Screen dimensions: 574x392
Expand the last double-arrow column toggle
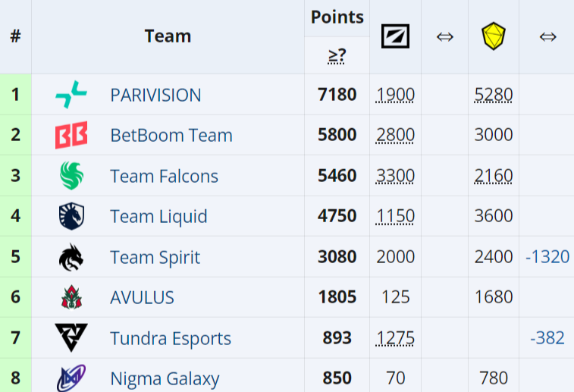[547, 36]
